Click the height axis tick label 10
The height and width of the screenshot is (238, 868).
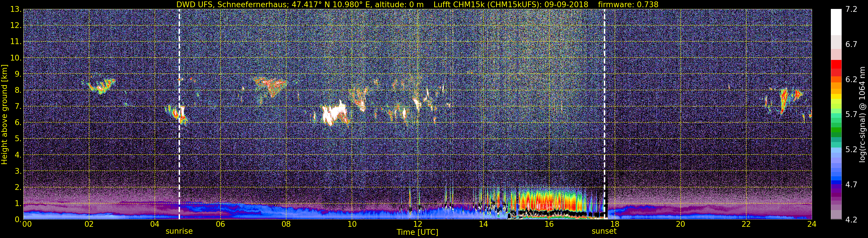coord(16,58)
